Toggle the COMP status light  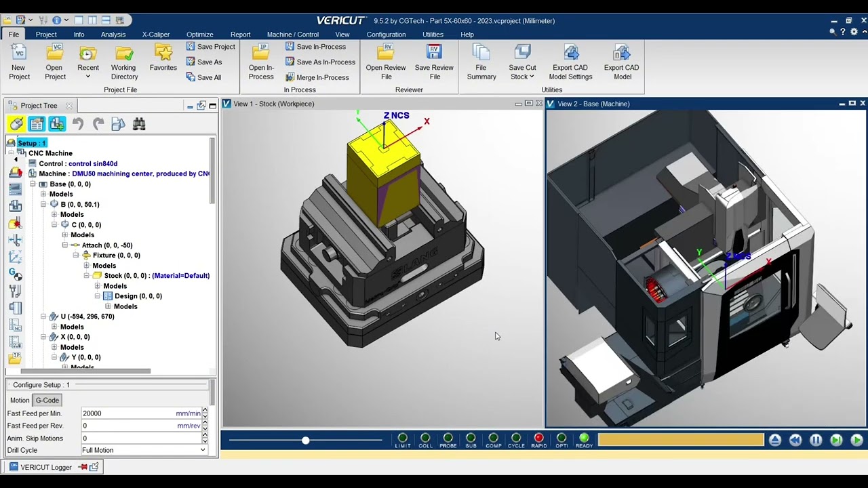pyautogui.click(x=493, y=440)
